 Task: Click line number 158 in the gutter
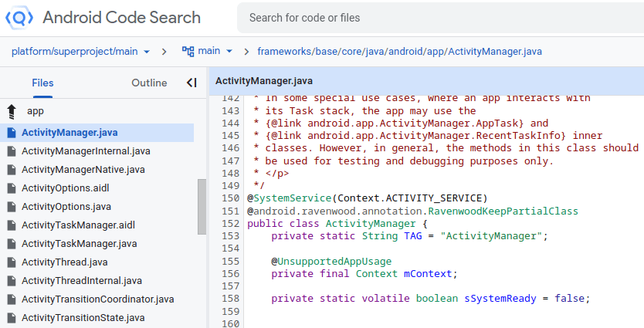230,299
